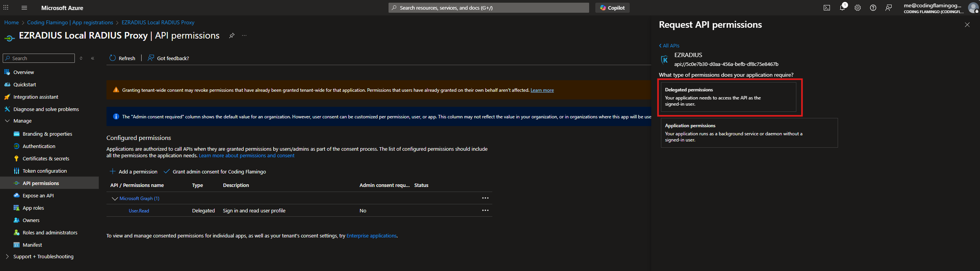
Task: Click the Status column header
Action: click(x=421, y=185)
